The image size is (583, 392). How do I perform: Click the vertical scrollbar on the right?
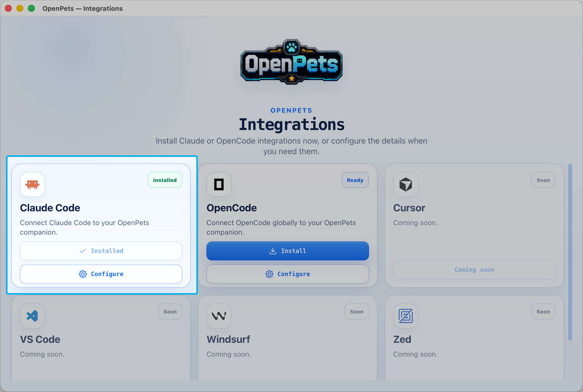pos(570,252)
